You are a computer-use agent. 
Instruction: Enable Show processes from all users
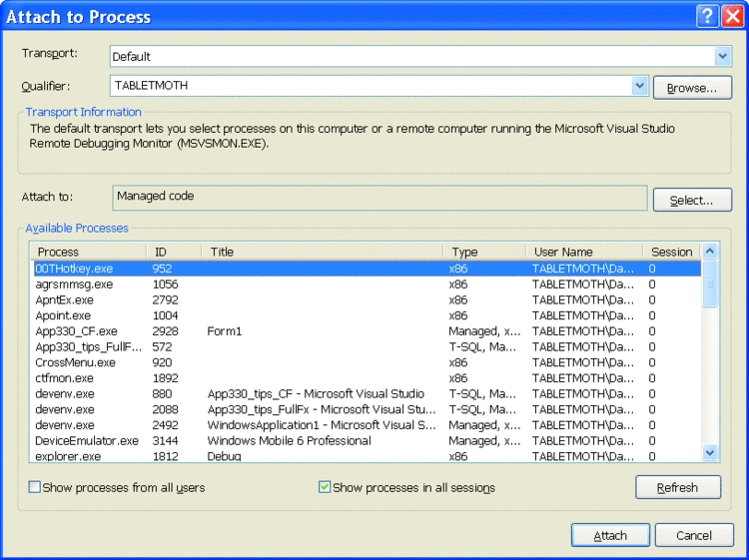[34, 487]
